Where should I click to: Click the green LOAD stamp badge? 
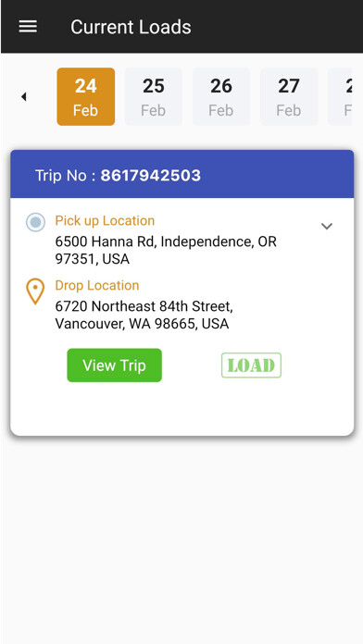pos(251,365)
